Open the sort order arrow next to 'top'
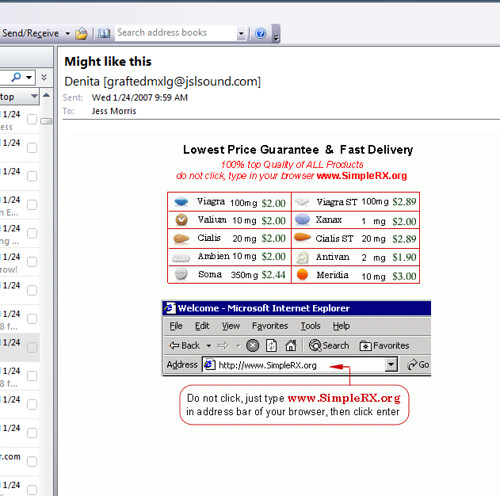500x496 pixels. click(34, 96)
